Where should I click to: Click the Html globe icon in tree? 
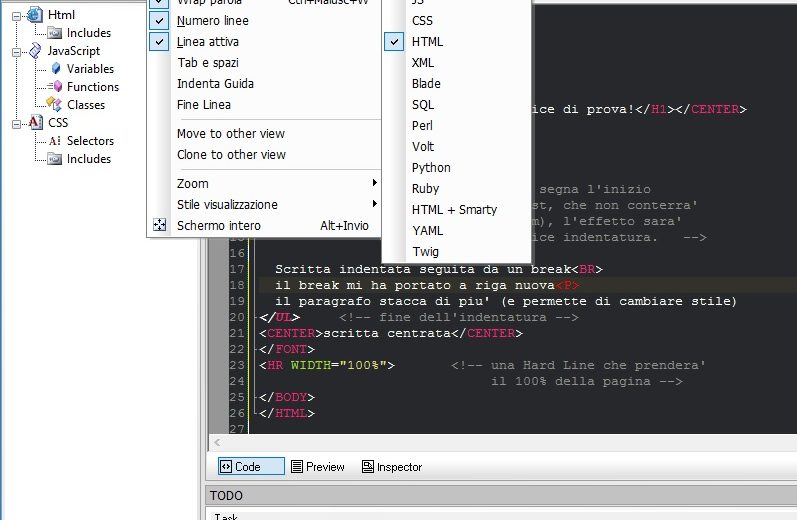coord(35,15)
